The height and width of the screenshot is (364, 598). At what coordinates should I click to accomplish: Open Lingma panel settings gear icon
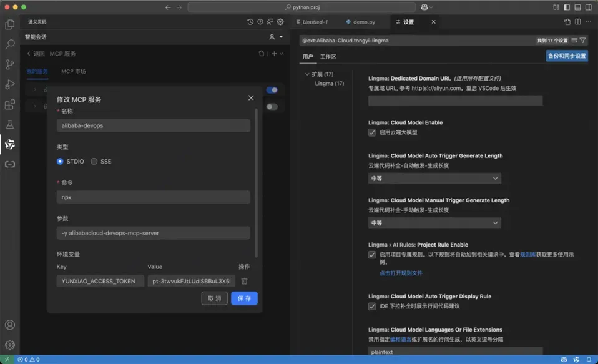(280, 22)
